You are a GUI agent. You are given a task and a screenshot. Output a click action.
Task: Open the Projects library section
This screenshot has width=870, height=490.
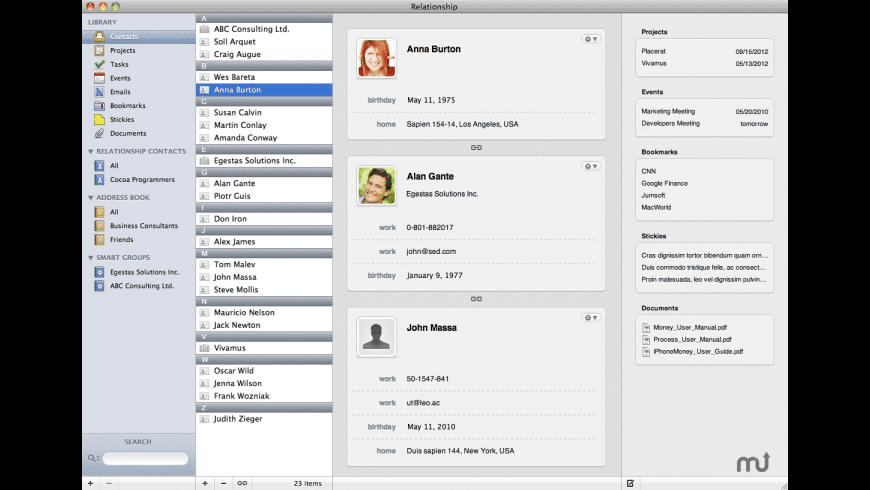(x=122, y=50)
